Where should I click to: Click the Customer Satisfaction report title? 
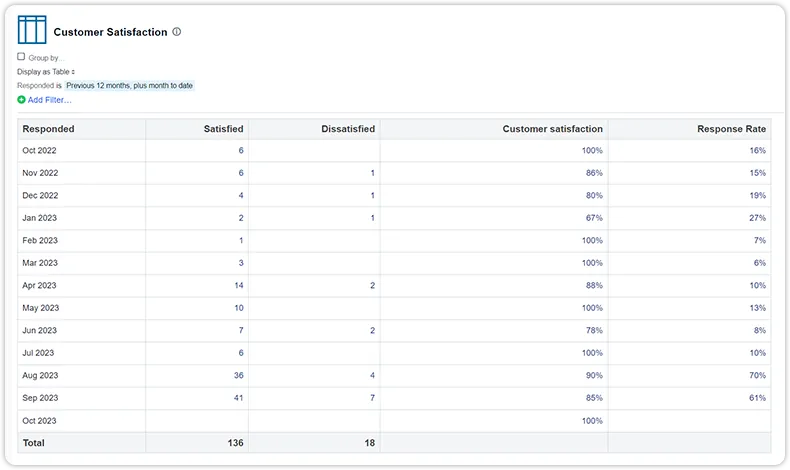pyautogui.click(x=110, y=32)
